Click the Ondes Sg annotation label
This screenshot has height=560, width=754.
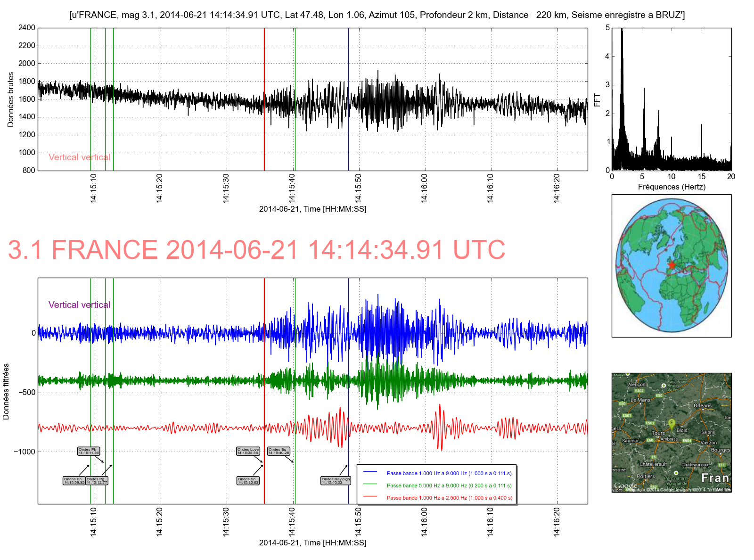click(279, 451)
